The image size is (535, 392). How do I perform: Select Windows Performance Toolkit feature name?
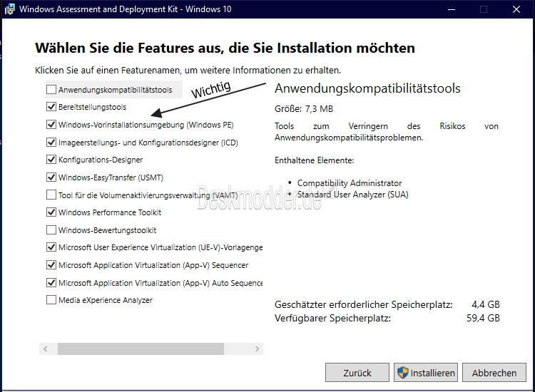pyautogui.click(x=110, y=212)
